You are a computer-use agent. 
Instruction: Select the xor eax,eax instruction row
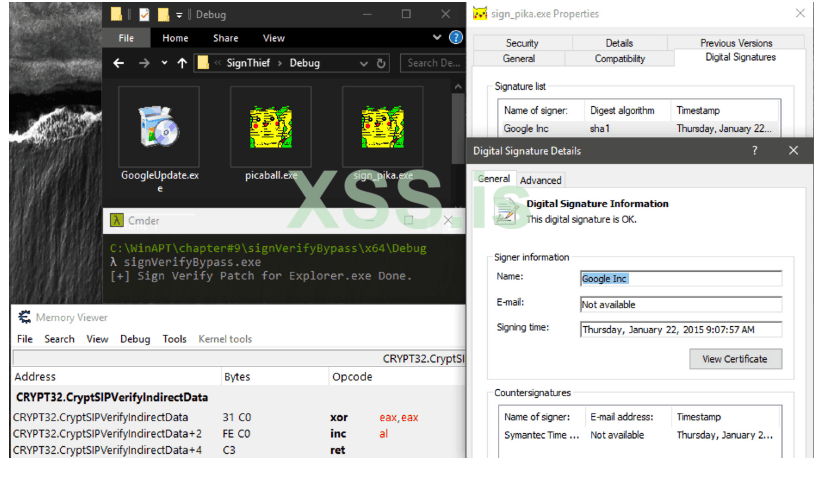238,417
